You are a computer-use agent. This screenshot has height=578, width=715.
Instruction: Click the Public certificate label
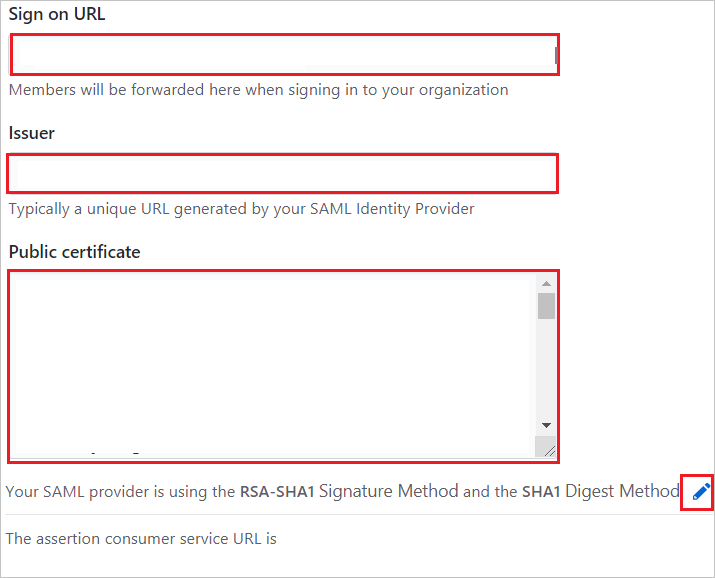pyautogui.click(x=75, y=252)
